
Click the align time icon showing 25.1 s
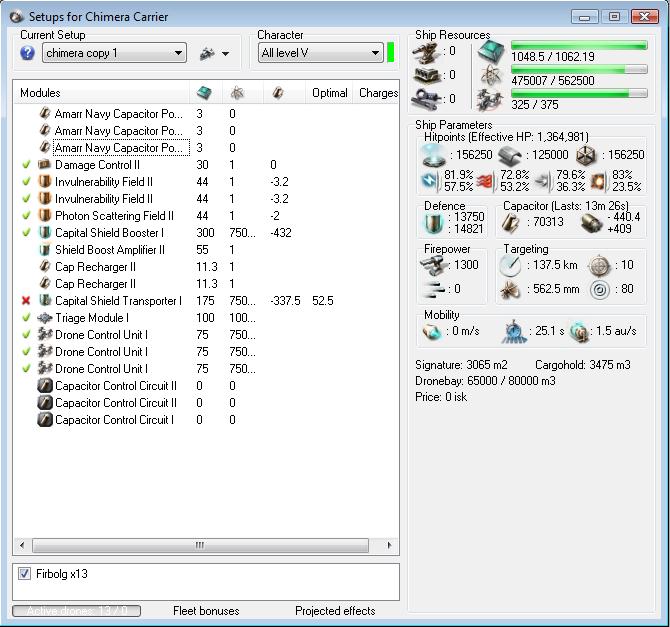coord(513,332)
